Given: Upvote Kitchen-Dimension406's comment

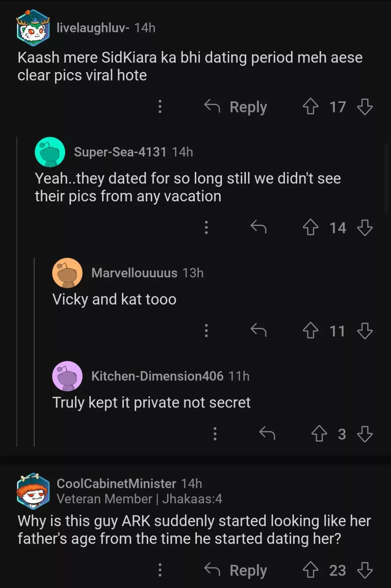Looking at the screenshot, I should pos(319,434).
